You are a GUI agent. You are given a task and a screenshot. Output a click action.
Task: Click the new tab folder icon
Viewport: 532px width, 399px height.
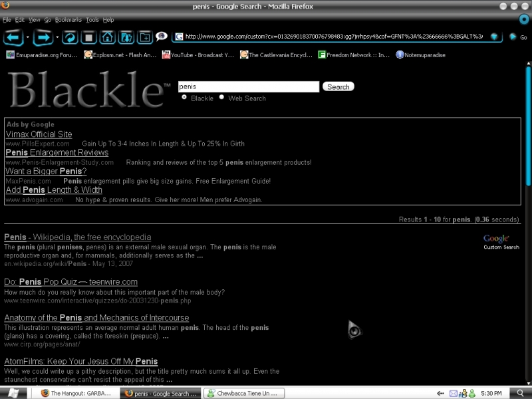145,37
